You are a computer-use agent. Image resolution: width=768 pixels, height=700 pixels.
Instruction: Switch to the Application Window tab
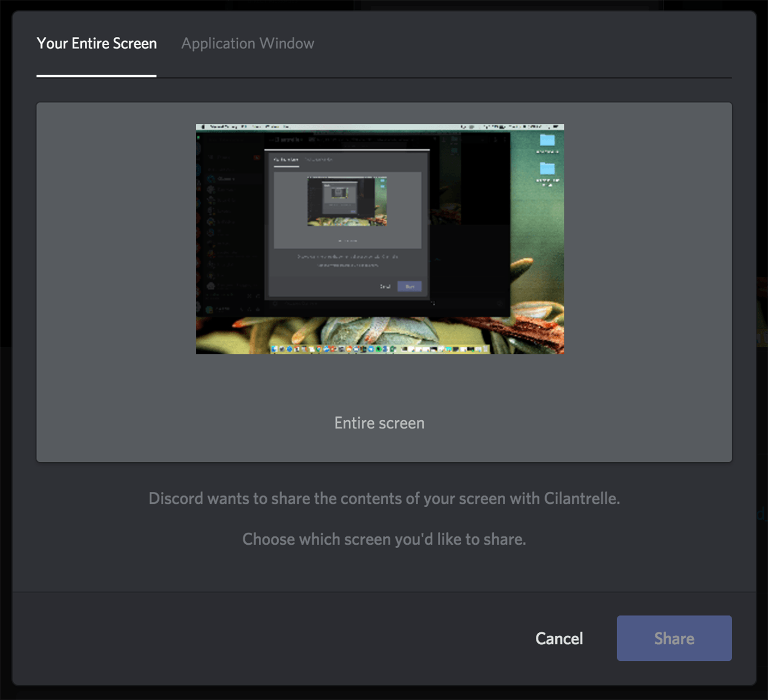coord(247,44)
